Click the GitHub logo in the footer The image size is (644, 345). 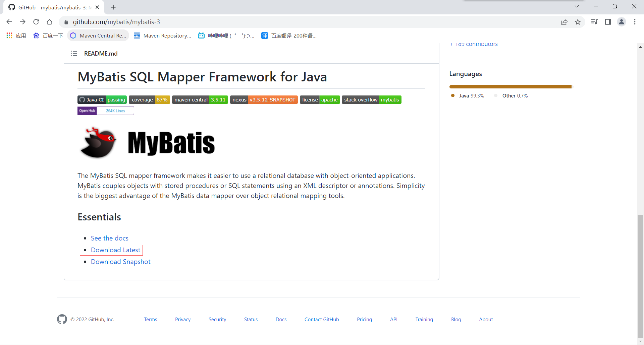62,319
